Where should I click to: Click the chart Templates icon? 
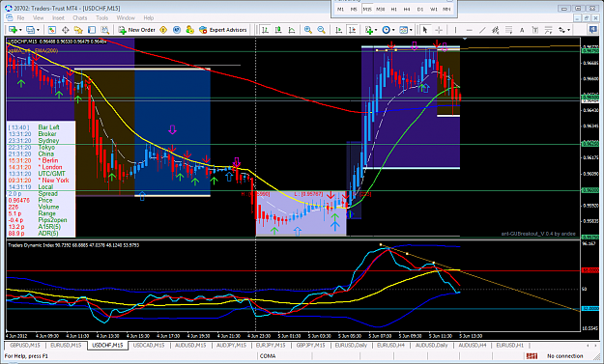point(403,30)
